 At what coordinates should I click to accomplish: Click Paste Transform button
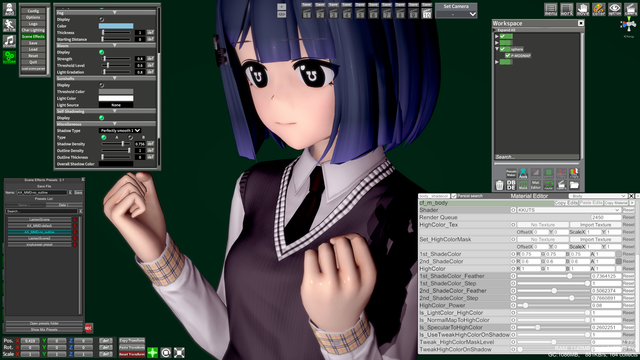coord(132,347)
